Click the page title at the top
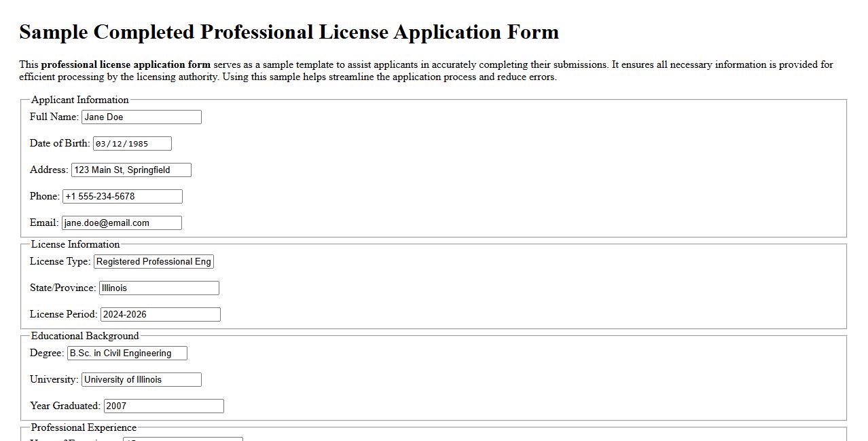 tap(289, 32)
